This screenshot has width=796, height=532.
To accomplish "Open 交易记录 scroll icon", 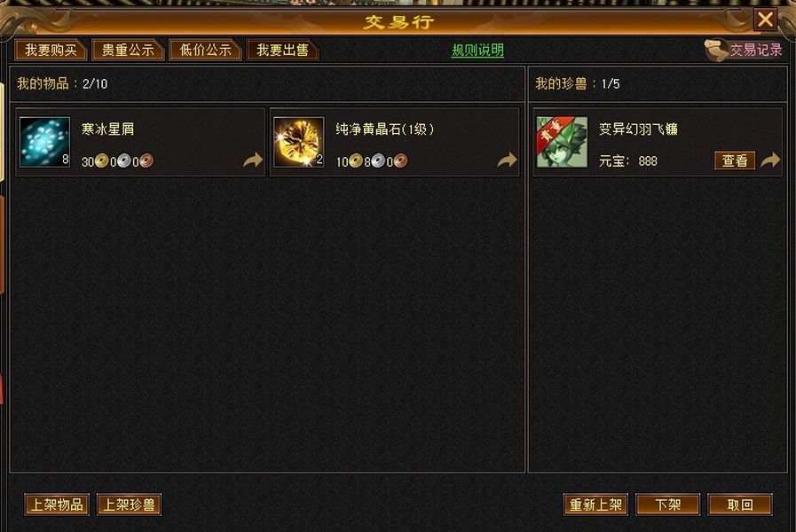I will (x=716, y=51).
